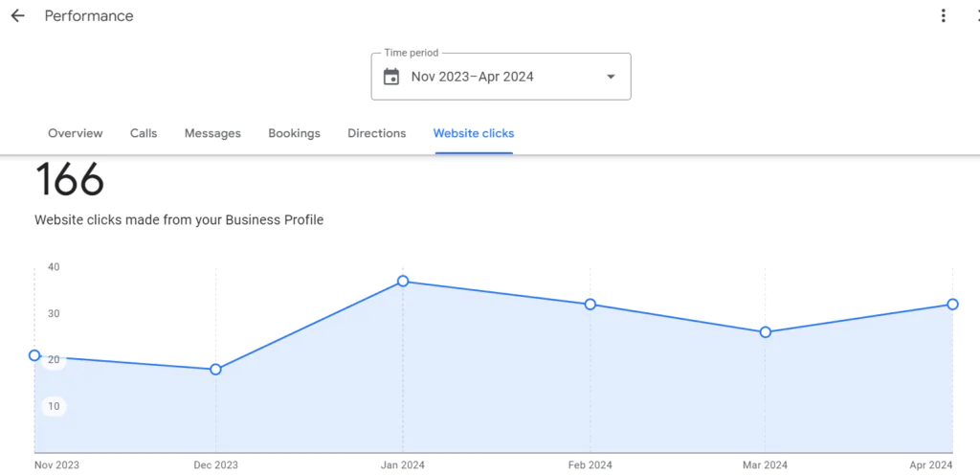Click the Apr 2024 data point
The image size is (980, 476).
pyautogui.click(x=952, y=305)
